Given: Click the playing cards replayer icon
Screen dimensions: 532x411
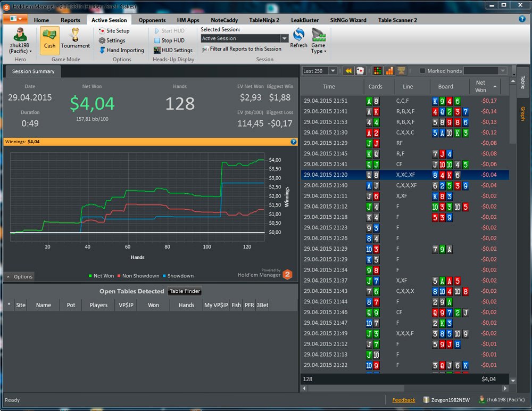Looking at the screenshot, I should [x=360, y=71].
